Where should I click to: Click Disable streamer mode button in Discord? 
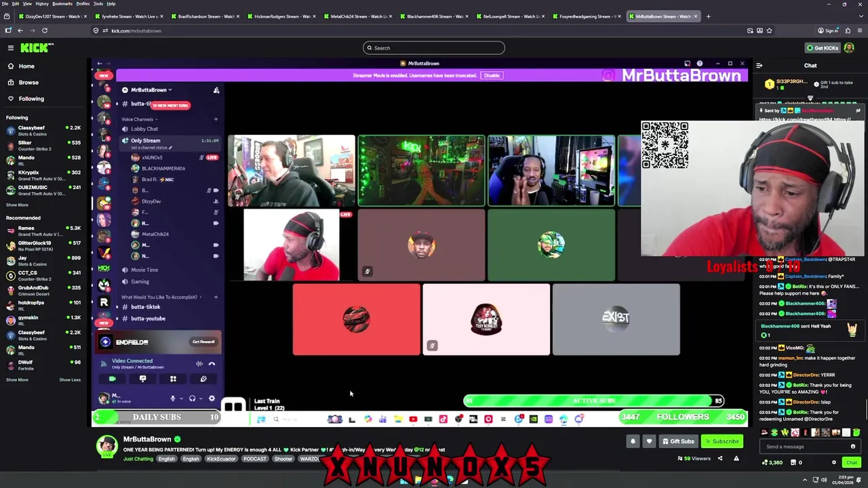coord(492,75)
